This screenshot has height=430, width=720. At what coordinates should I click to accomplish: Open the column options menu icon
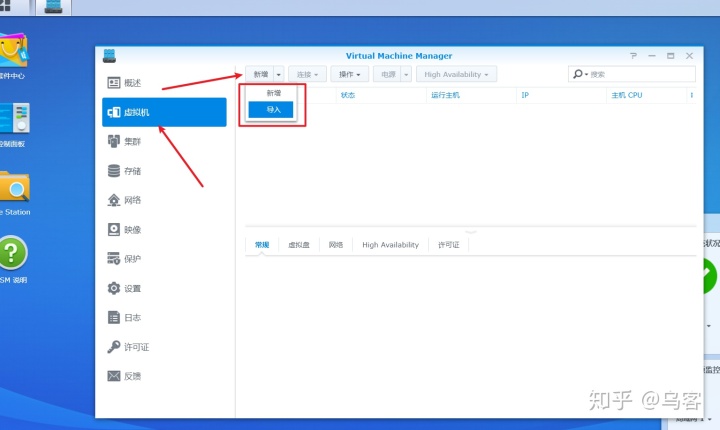point(692,95)
